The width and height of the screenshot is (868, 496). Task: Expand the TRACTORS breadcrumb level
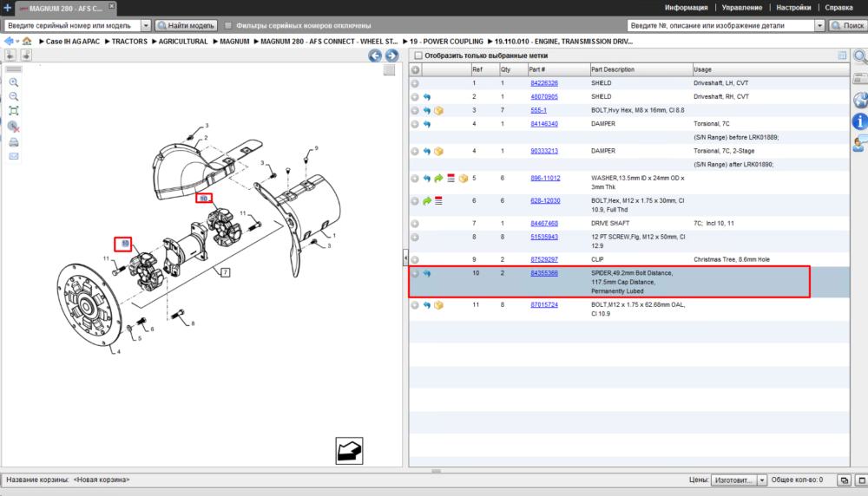108,42
